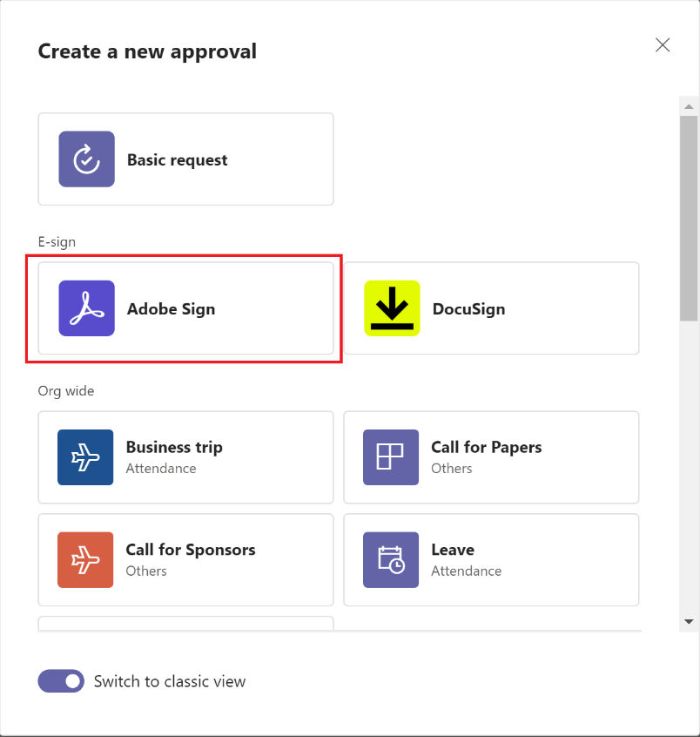Click the scrollbar down arrow
Viewport: 700px width, 737px height.
[689, 622]
